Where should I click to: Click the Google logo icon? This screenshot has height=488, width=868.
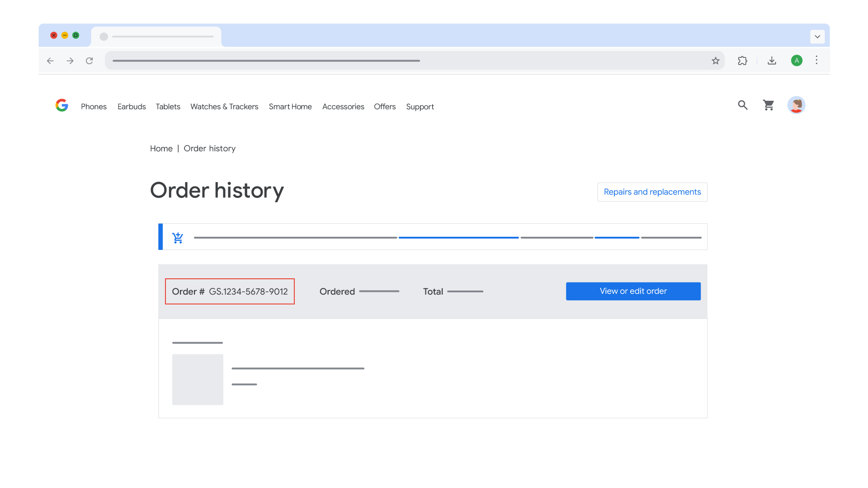(61, 105)
